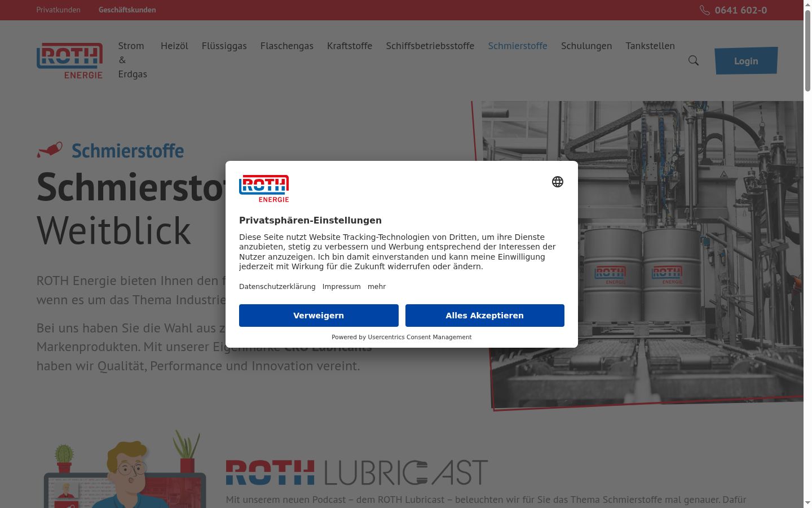The height and width of the screenshot is (508, 812).
Task: Click the red oil can icon beside Schmierstoffe
Action: pos(50,150)
